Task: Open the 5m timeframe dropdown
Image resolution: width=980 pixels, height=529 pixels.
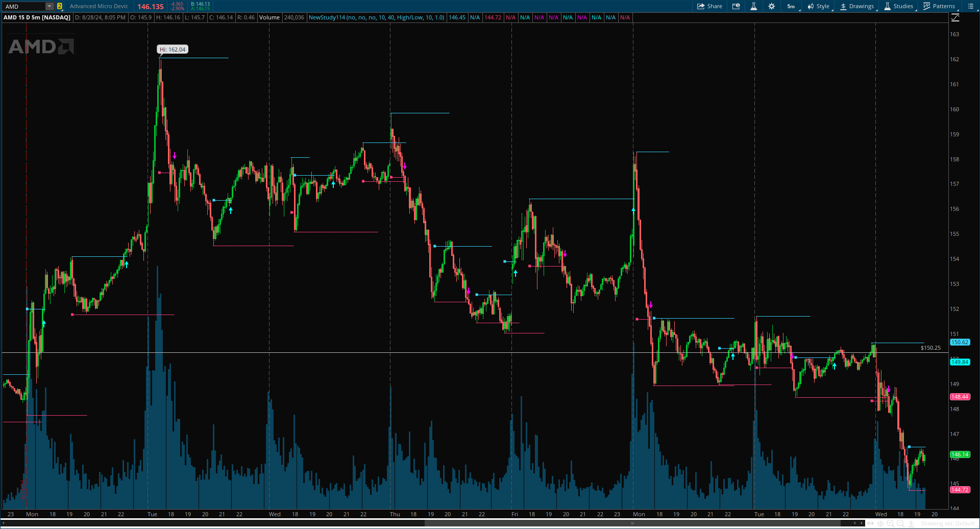Action: [x=791, y=6]
